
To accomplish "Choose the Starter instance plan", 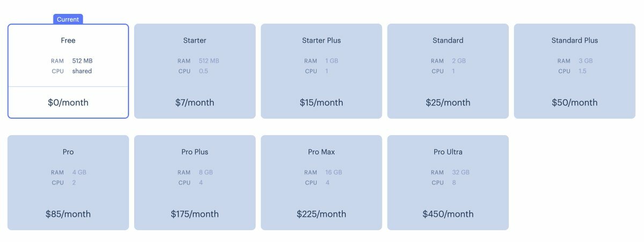I will pos(195,71).
